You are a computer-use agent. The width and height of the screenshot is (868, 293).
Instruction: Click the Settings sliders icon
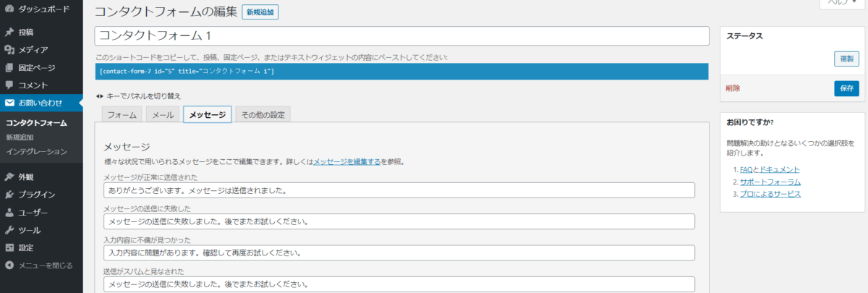[9, 247]
